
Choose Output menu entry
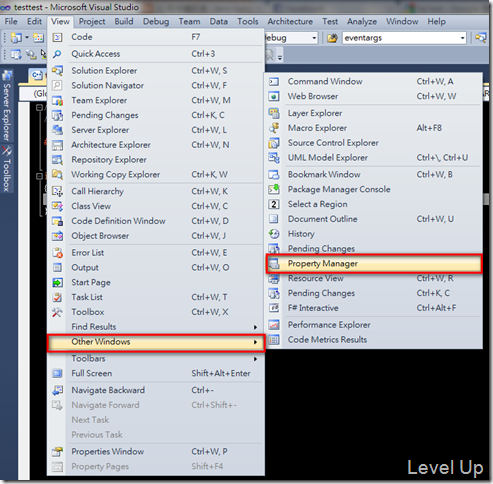156,268
